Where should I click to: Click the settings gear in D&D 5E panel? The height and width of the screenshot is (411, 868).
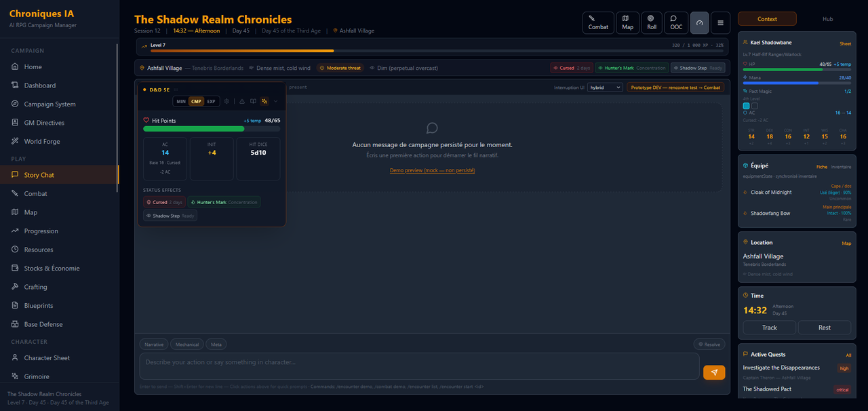click(227, 101)
